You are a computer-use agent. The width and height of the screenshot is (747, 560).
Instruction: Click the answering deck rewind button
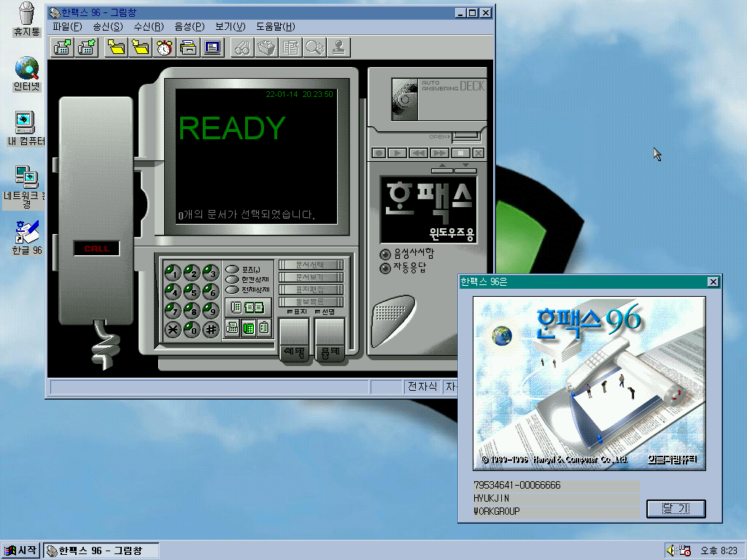418,153
